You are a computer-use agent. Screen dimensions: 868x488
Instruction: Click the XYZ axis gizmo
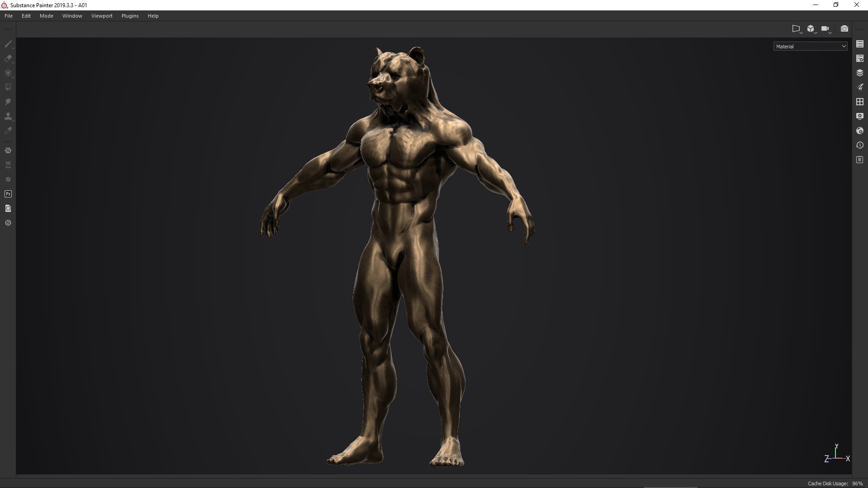tap(837, 453)
